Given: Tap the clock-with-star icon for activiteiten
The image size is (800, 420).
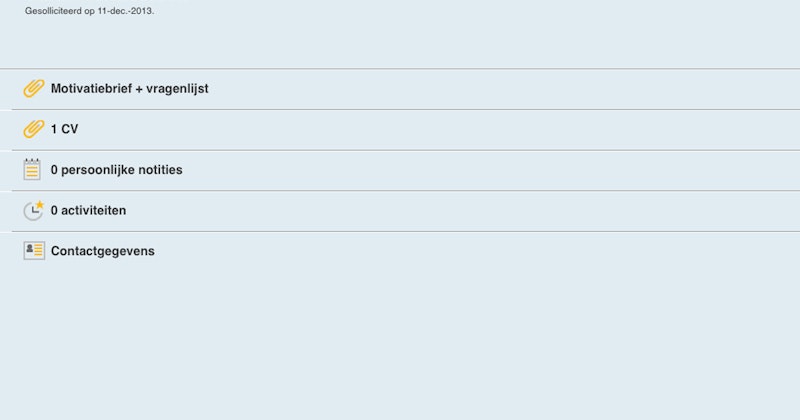Looking at the screenshot, I should pos(34,210).
